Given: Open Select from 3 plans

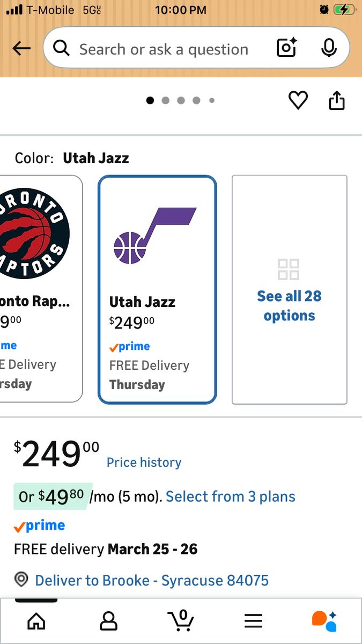Looking at the screenshot, I should 231,497.
